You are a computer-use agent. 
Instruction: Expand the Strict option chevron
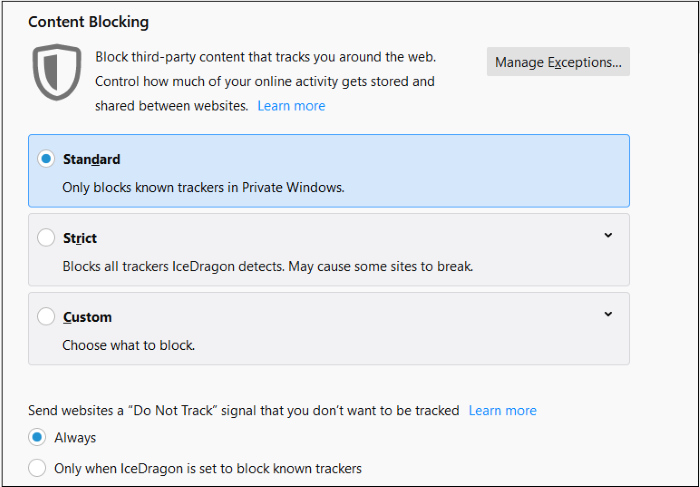point(608,235)
